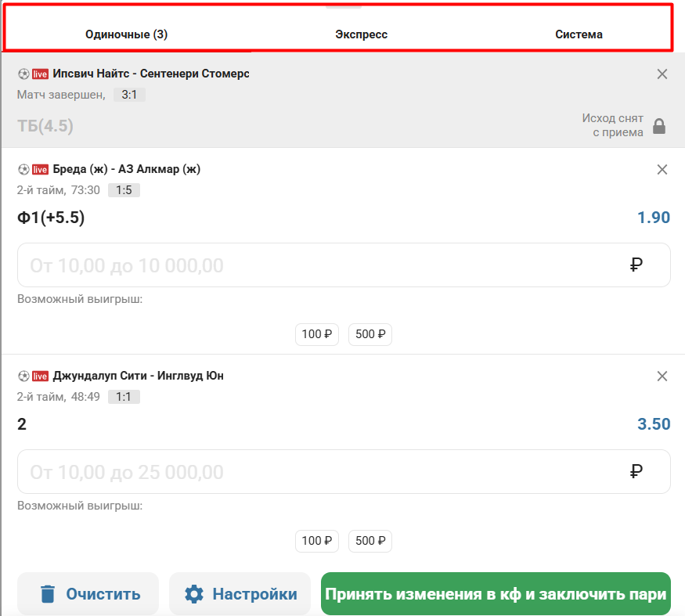Click the 1:1 score badge
Image resolution: width=685 pixels, height=616 pixels.
(124, 397)
